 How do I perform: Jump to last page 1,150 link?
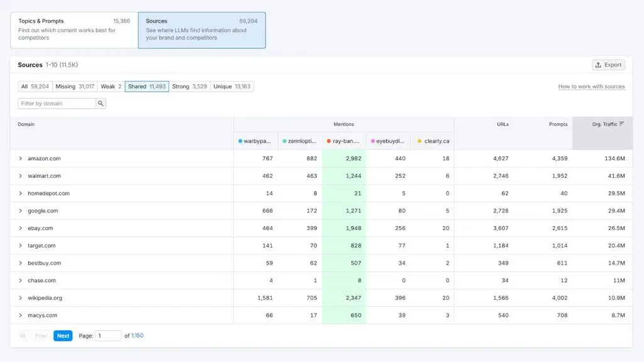tap(137, 336)
